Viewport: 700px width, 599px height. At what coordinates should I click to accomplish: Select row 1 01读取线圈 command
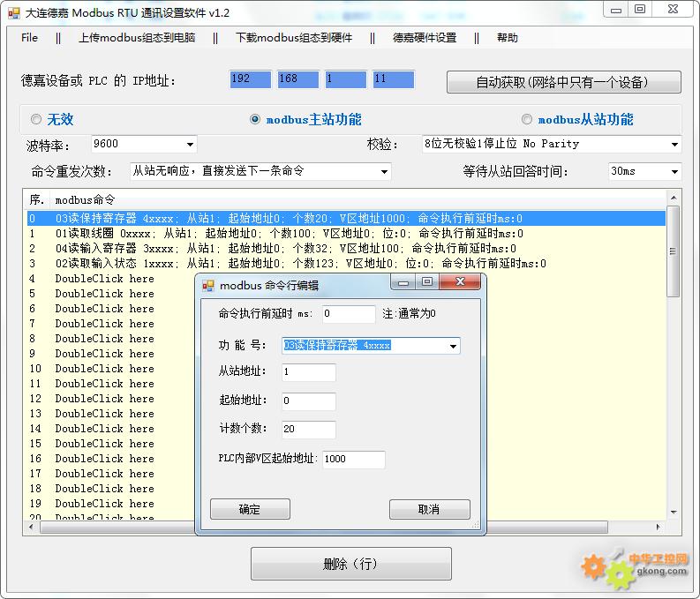click(346, 234)
